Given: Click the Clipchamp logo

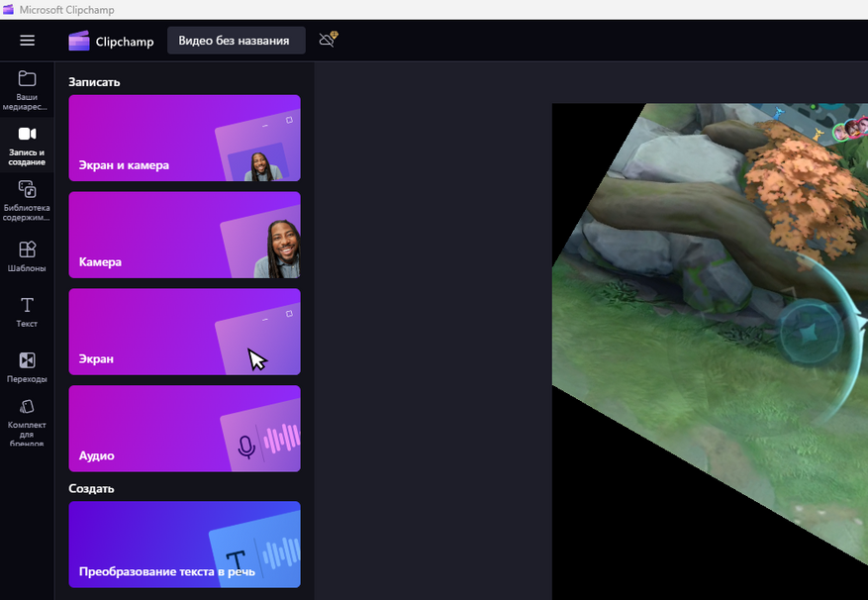Looking at the screenshot, I should pos(111,41).
